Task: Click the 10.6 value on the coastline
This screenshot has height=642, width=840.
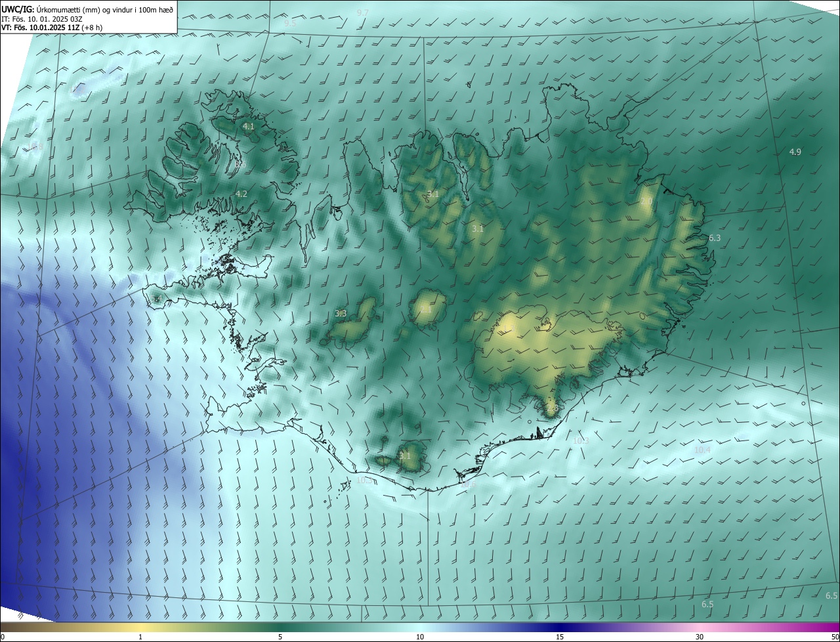Action: (x=468, y=484)
